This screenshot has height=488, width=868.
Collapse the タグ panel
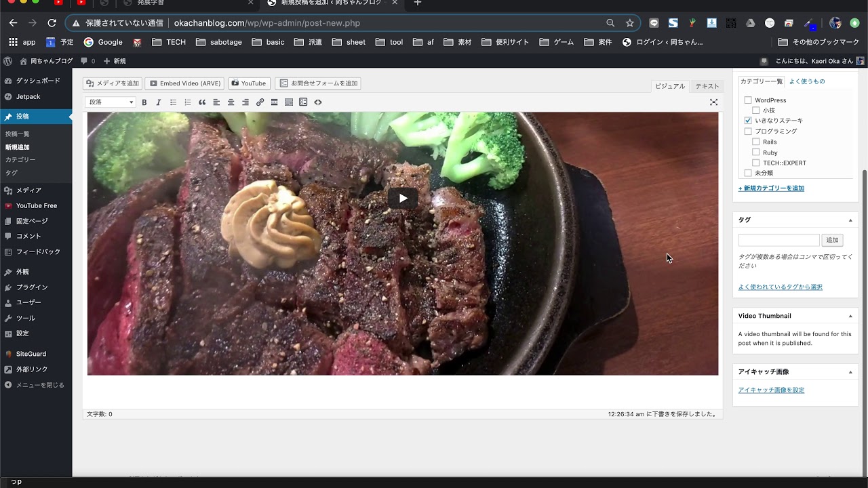[x=850, y=220]
